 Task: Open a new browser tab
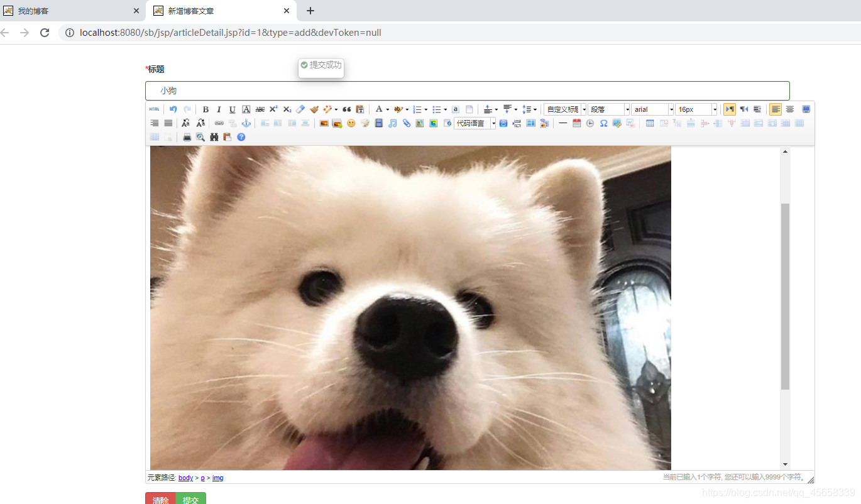point(310,11)
